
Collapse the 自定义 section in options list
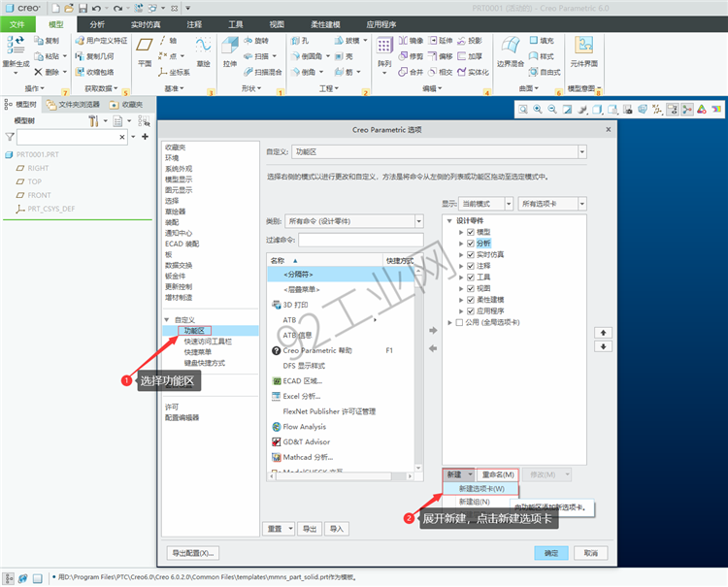(167, 320)
